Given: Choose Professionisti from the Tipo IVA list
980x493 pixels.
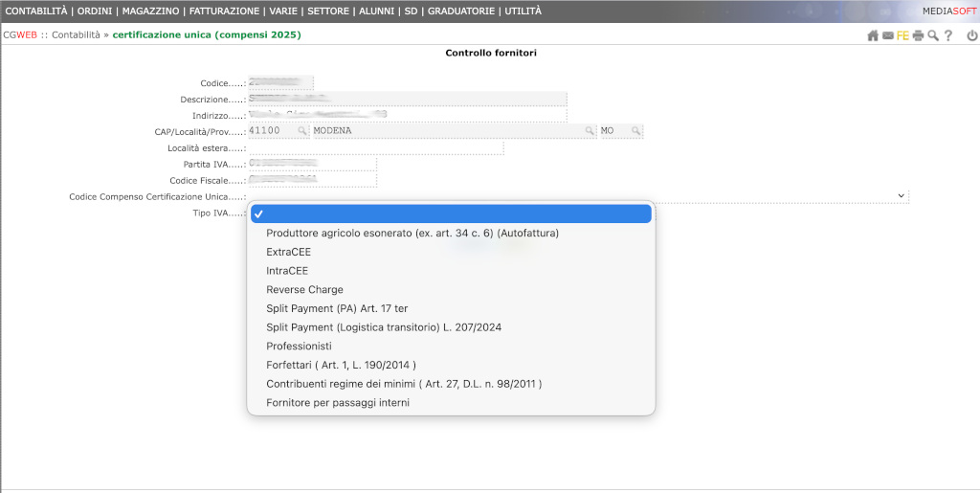Looking at the screenshot, I should pos(299,347).
